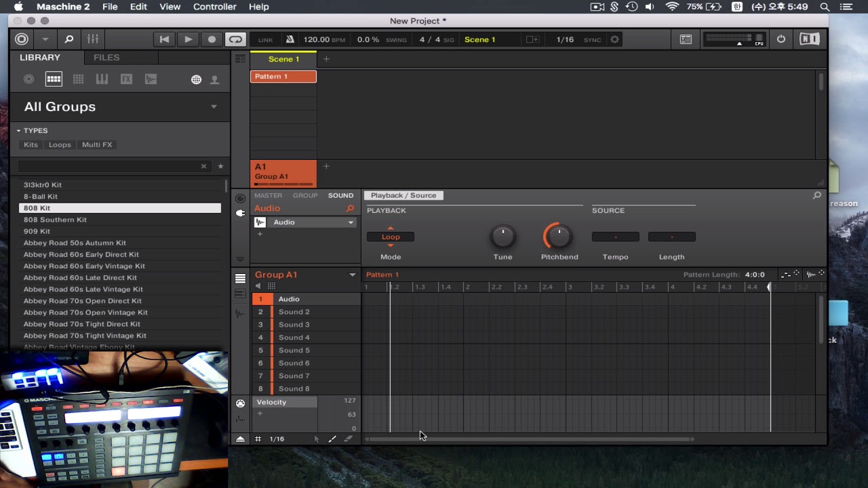The height and width of the screenshot is (488, 868).
Task: Toggle the arranger view icon
Action: [240, 59]
